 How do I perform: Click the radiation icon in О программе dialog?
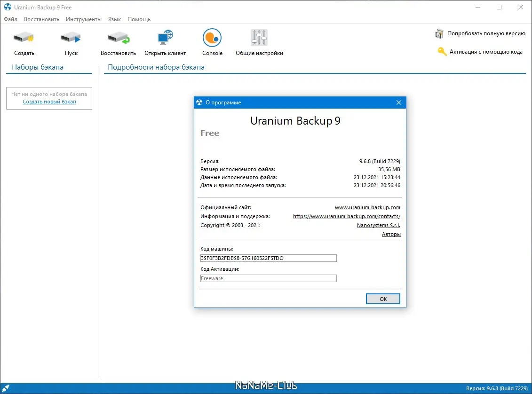199,102
